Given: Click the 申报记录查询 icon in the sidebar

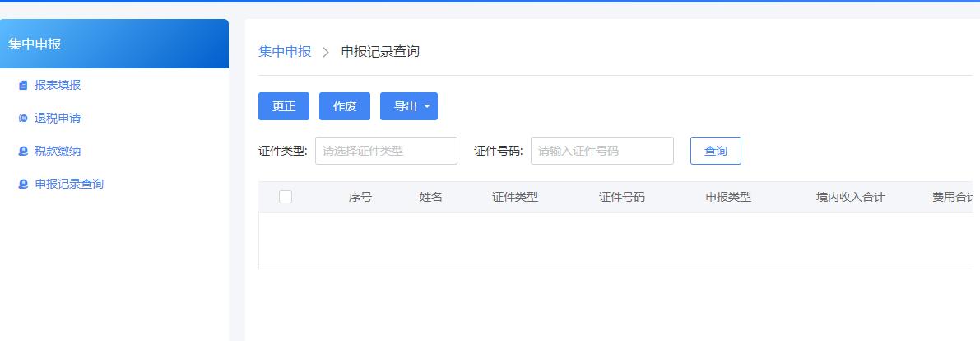Looking at the screenshot, I should tap(23, 184).
